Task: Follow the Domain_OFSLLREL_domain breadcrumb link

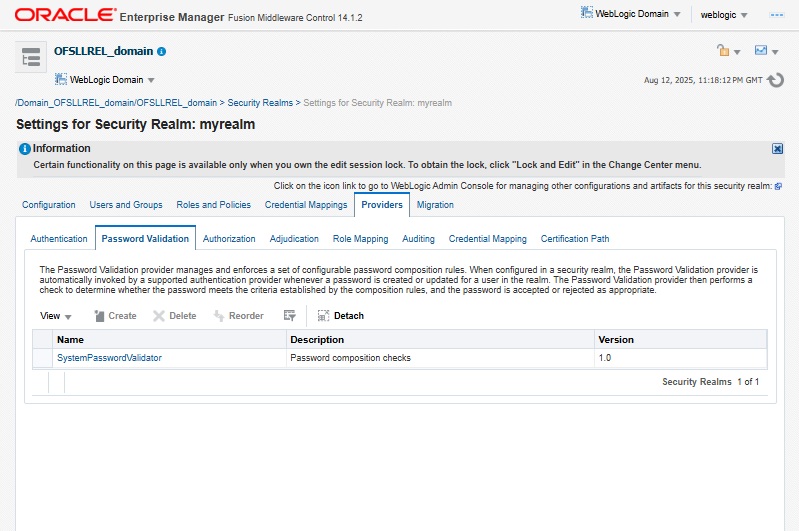Action: point(116,103)
